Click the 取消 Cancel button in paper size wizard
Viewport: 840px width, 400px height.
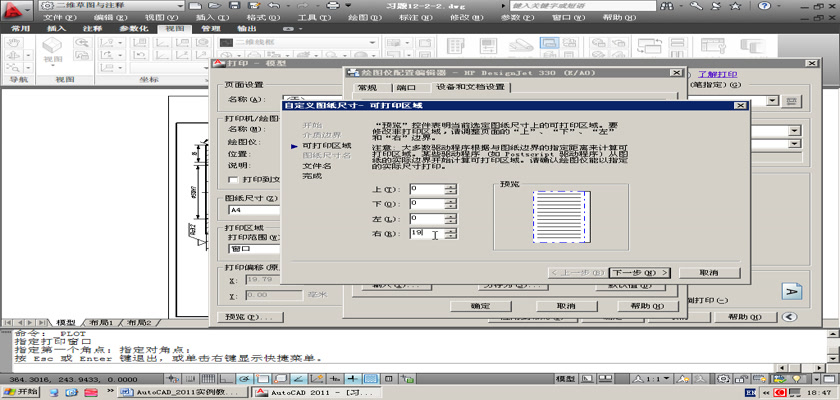[709, 273]
